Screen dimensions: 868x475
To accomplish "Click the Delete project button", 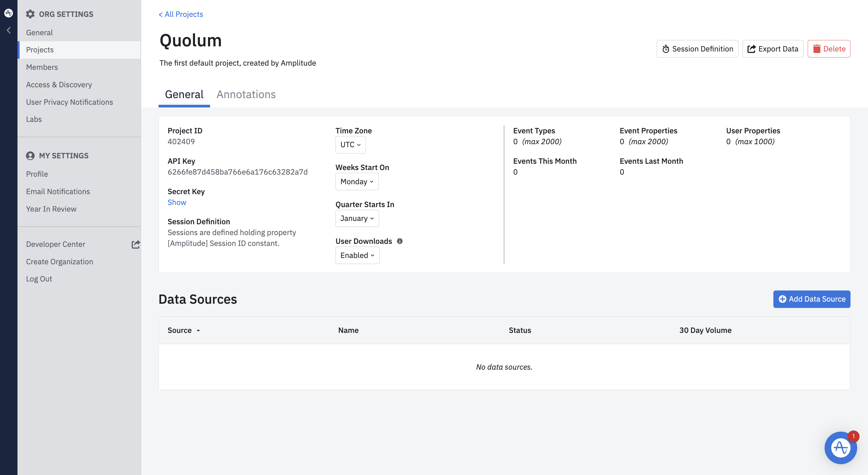I will tap(829, 49).
